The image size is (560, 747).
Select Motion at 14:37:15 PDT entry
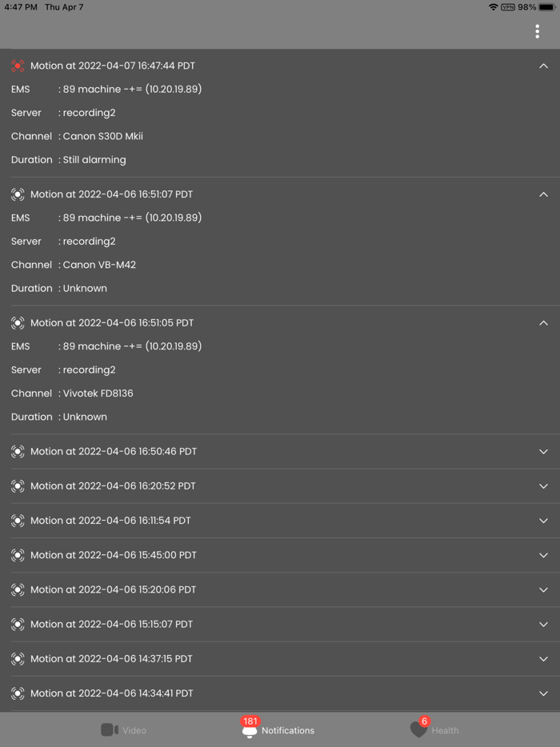click(x=111, y=659)
